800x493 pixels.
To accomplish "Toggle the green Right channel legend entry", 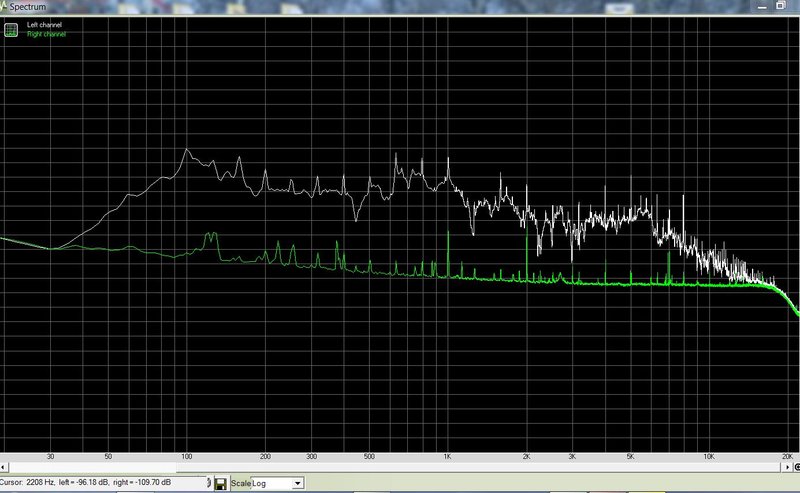I will [46, 34].
